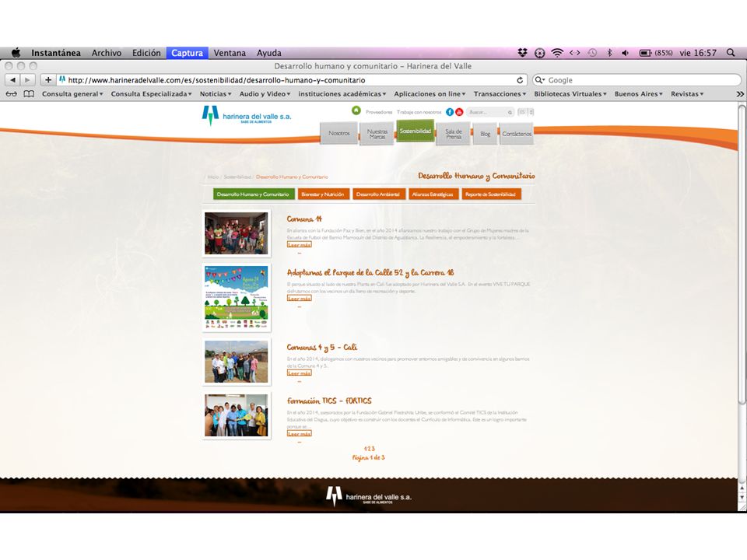
Task: Open the Reading List glasses icon
Action: pos(12,94)
